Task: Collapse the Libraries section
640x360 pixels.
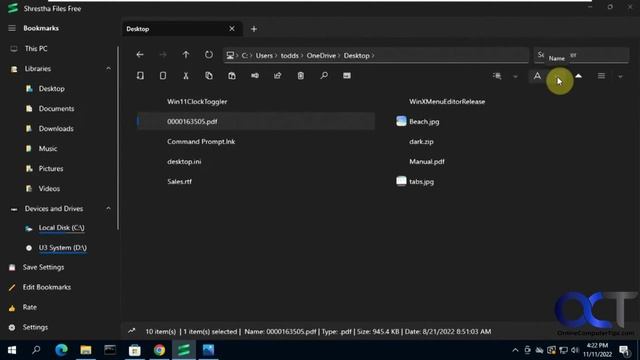Action: (x=108, y=69)
